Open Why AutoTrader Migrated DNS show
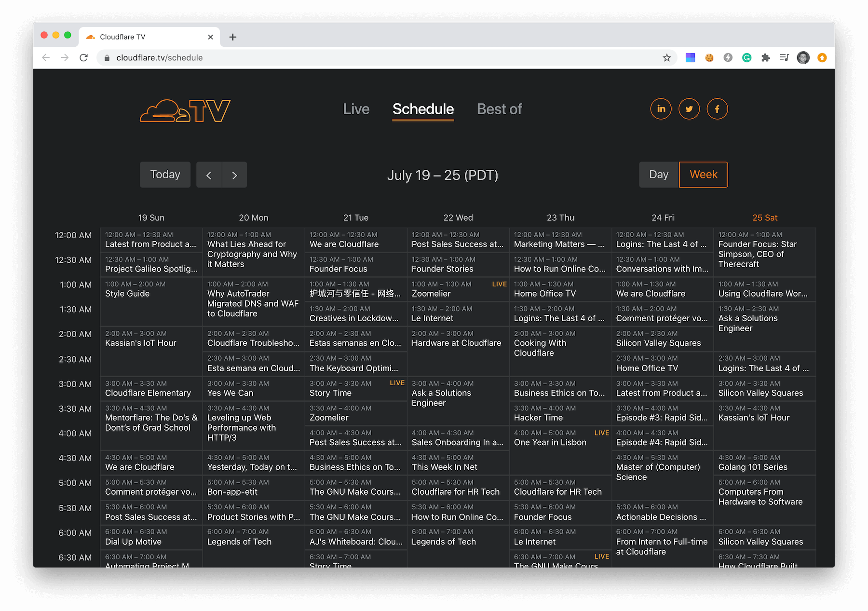Viewport: 868px width, 611px height. pos(254,302)
